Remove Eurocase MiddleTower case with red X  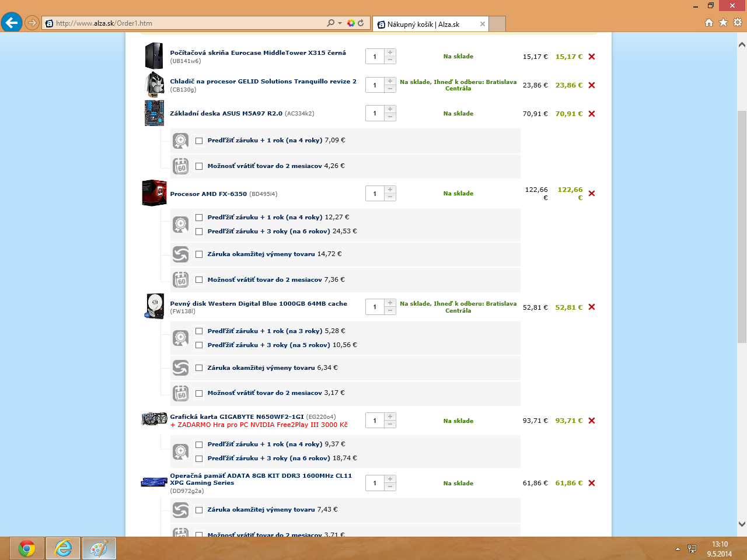click(x=592, y=57)
